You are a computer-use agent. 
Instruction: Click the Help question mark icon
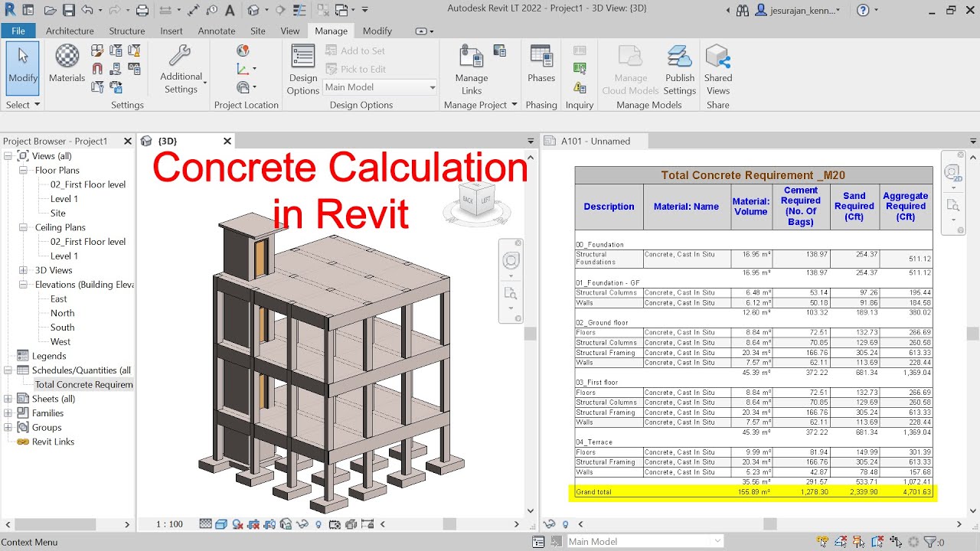click(863, 11)
